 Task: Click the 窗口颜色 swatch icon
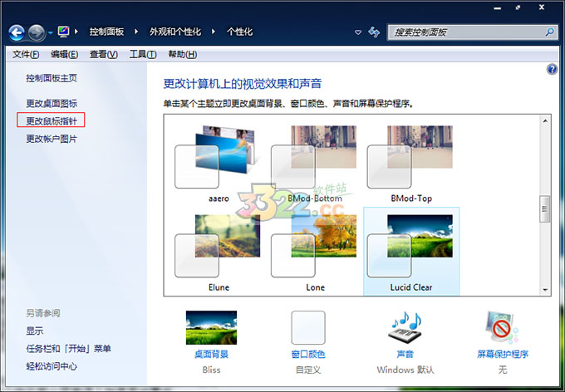pos(308,328)
